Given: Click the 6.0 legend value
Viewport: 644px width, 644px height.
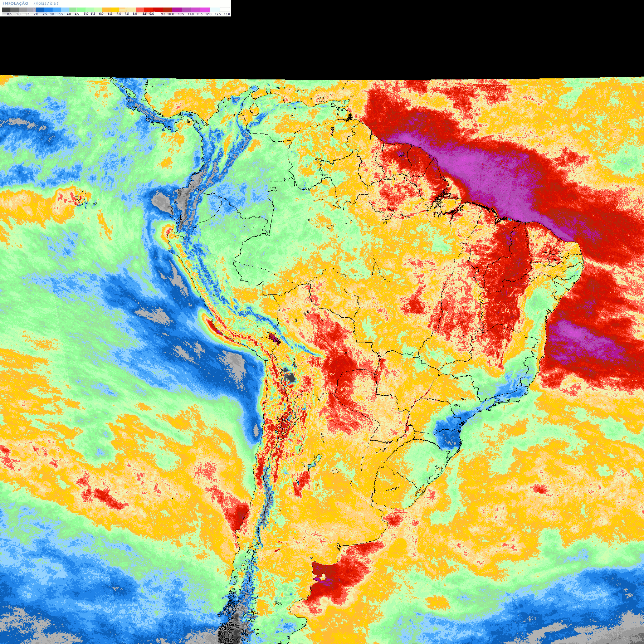Looking at the screenshot, I should pos(101,14).
